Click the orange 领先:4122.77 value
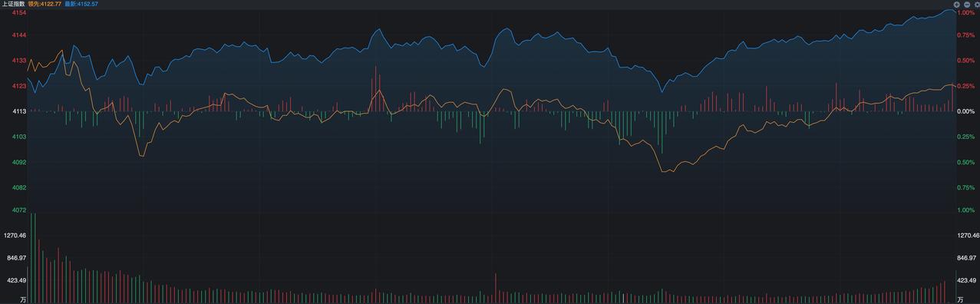 tap(45, 4)
